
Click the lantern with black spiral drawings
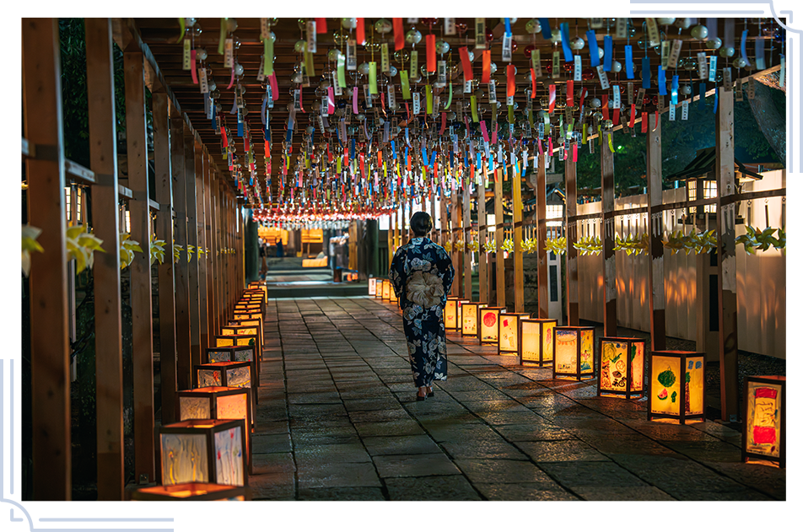click(621, 366)
